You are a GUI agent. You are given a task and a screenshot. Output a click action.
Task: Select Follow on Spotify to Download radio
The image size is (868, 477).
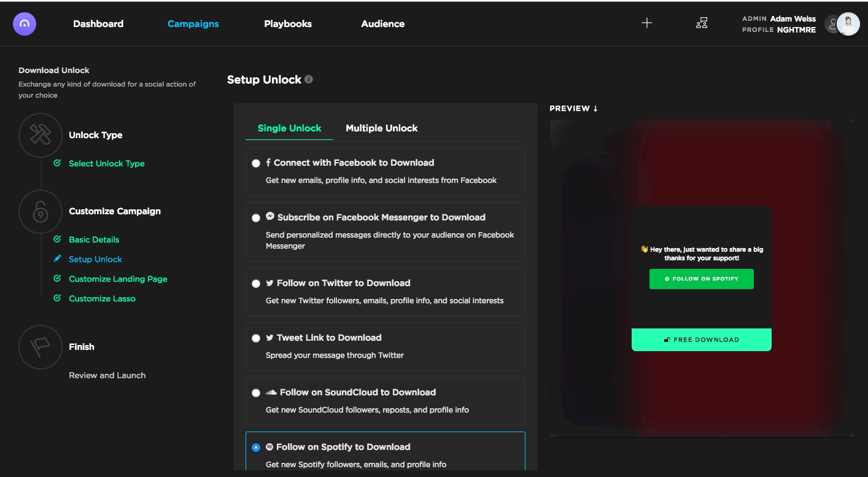(256, 448)
